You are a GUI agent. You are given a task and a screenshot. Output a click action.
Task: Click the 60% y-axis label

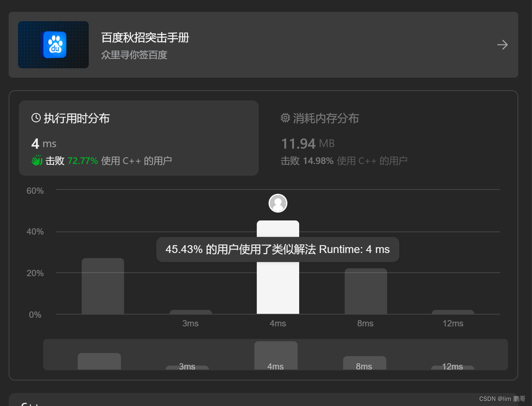(x=35, y=191)
